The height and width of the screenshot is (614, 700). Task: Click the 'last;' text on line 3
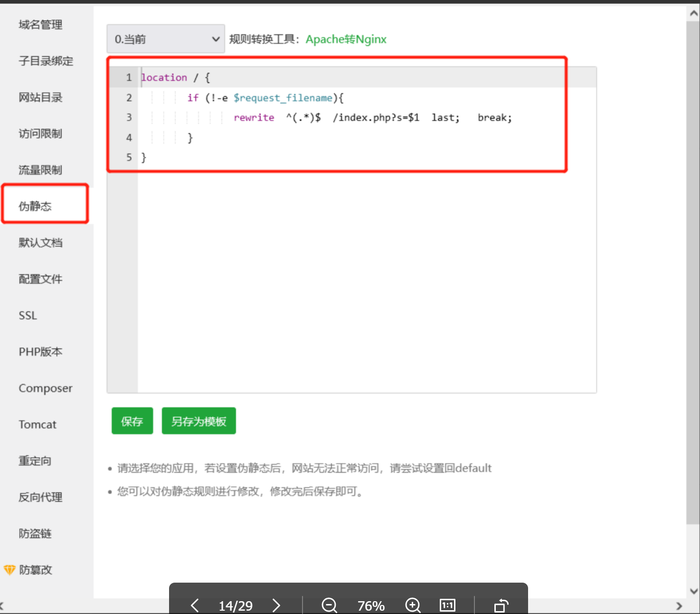click(x=445, y=118)
